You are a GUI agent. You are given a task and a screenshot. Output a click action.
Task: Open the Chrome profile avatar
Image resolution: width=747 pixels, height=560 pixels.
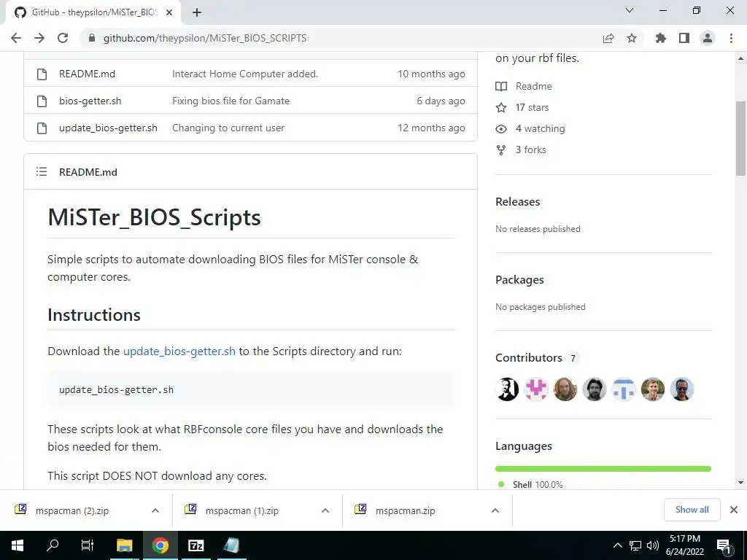point(708,38)
